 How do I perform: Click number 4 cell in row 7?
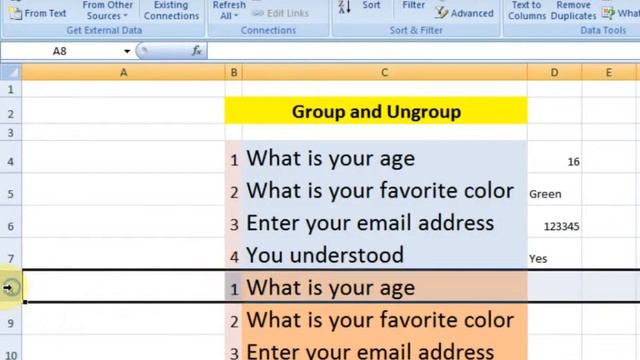[x=233, y=254]
